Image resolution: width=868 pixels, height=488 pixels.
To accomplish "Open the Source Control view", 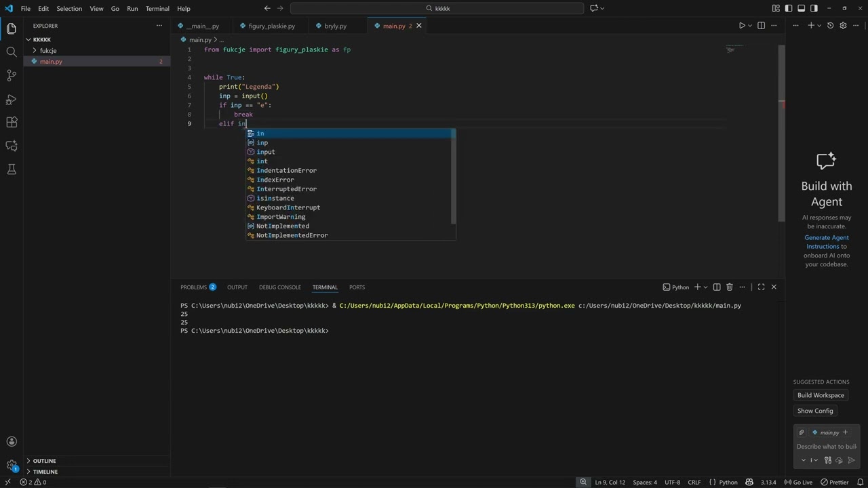I will coord(11,75).
